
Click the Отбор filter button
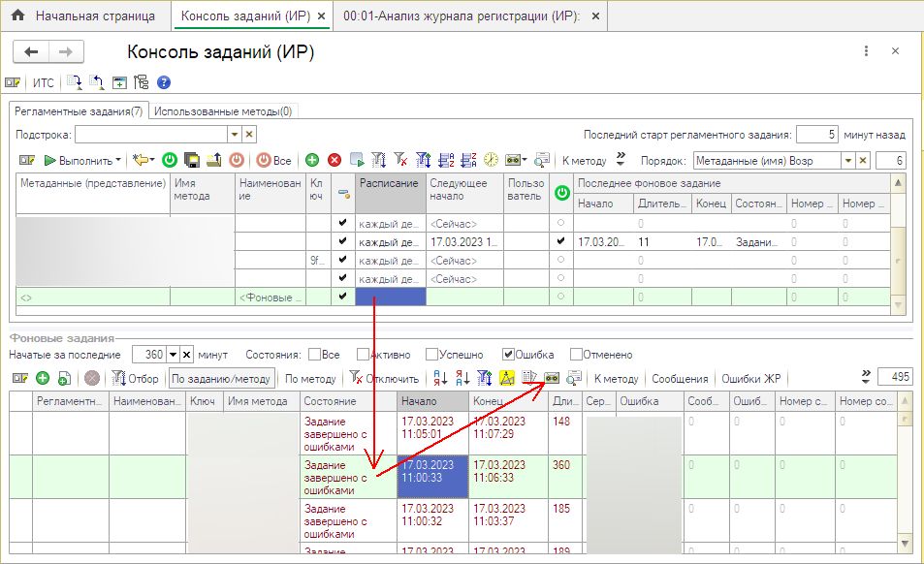click(x=135, y=378)
